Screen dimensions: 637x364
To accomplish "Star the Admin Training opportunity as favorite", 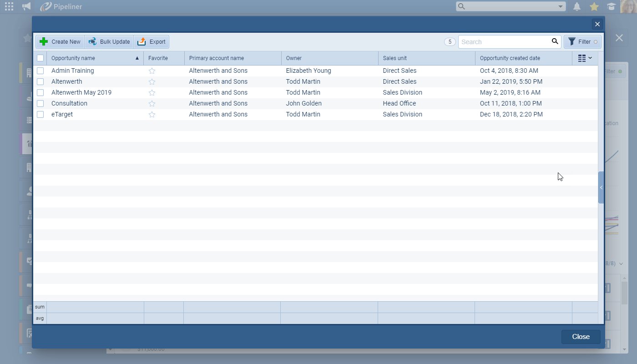I will point(152,71).
